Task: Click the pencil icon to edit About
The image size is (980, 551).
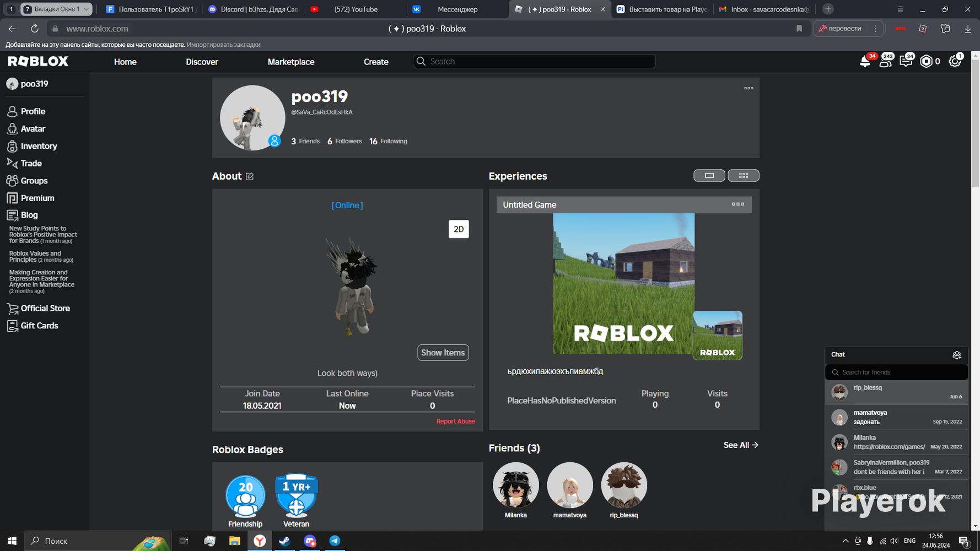Action: pyautogui.click(x=250, y=176)
